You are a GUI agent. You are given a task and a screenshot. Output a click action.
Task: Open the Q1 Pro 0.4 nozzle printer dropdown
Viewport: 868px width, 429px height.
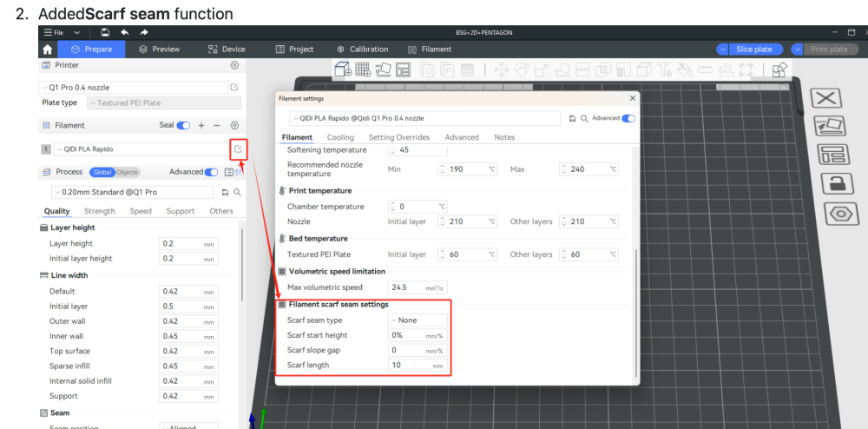point(134,88)
